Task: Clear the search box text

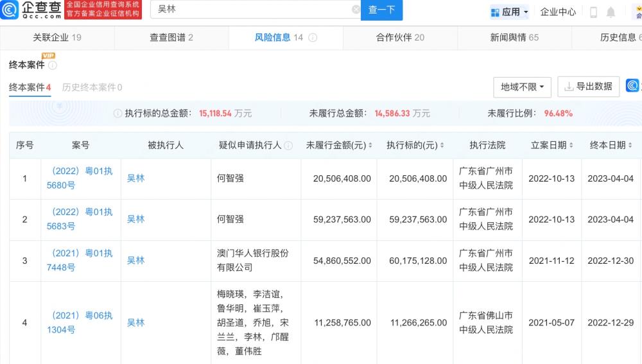Action: click(356, 10)
